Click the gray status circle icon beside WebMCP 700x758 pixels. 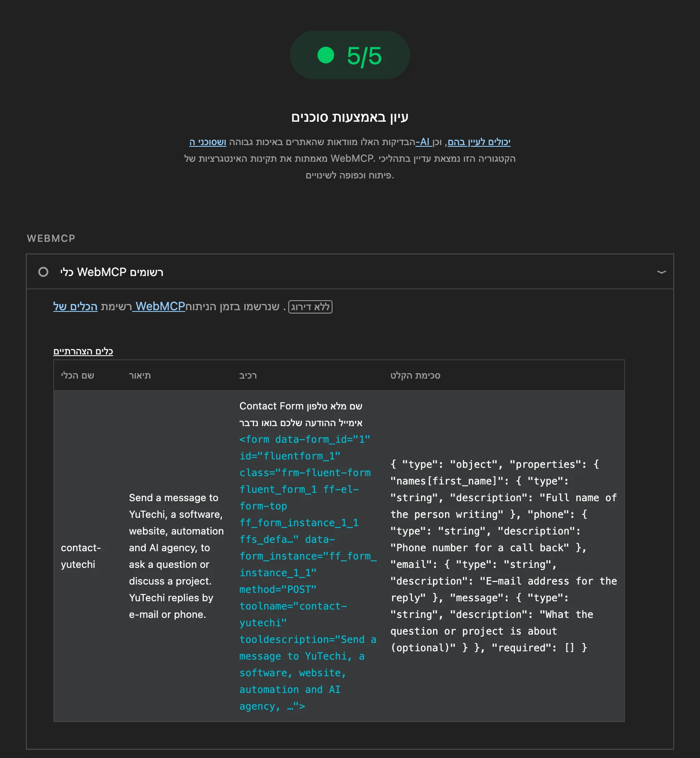pos(43,272)
